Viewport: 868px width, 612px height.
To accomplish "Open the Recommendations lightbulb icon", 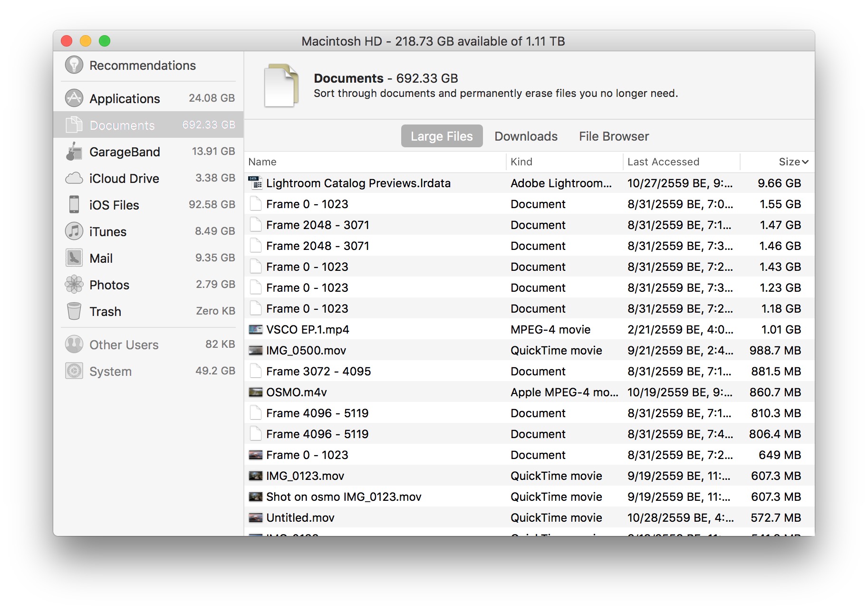I will 74,65.
